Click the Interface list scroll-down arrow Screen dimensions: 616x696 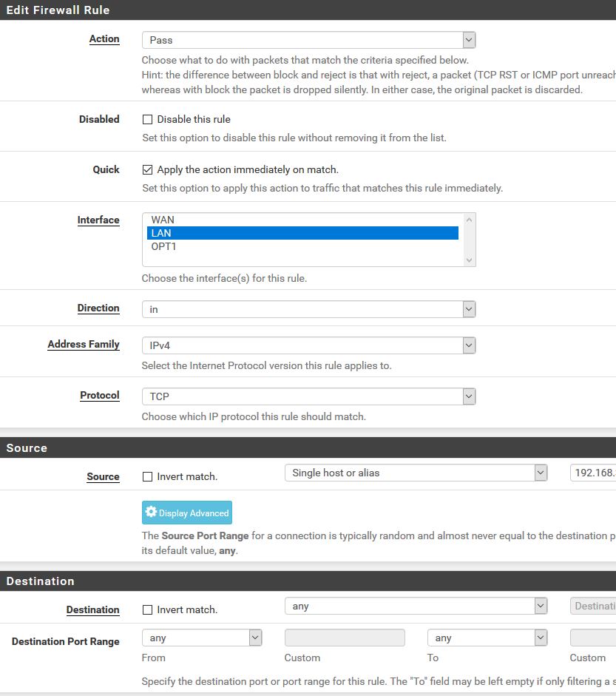tap(469, 260)
